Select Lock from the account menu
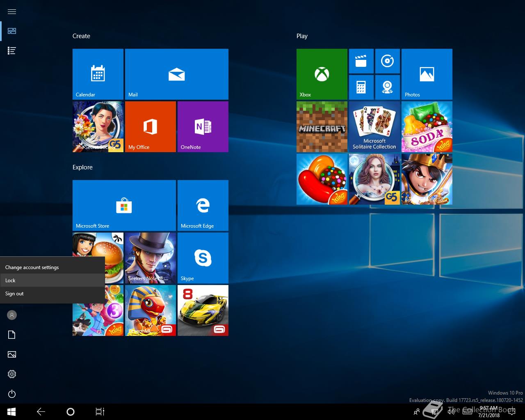The height and width of the screenshot is (420, 525). pyautogui.click(x=52, y=281)
